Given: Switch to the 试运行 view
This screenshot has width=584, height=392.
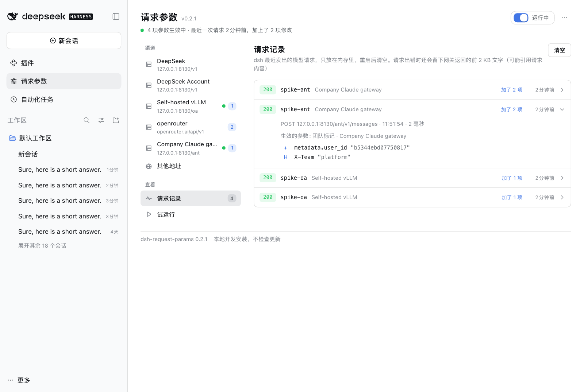Looking at the screenshot, I should [191, 214].
